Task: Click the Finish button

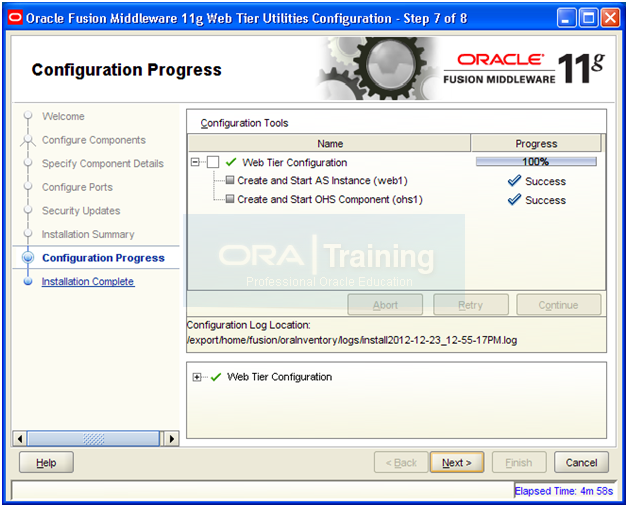Action: pos(519,463)
